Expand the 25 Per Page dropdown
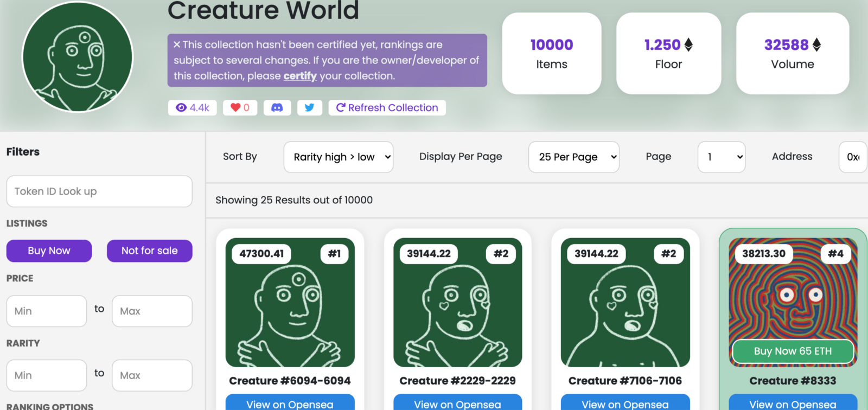The height and width of the screenshot is (410, 868). 574,157
